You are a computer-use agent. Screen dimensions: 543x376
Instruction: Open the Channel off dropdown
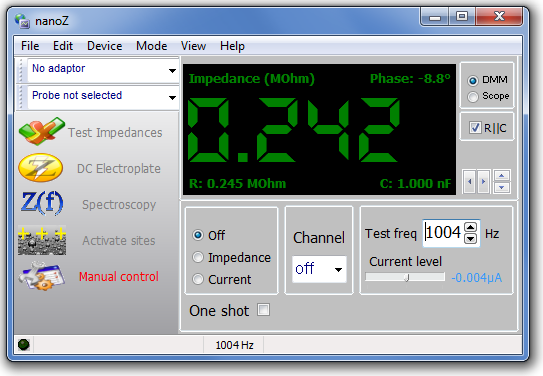[319, 269]
